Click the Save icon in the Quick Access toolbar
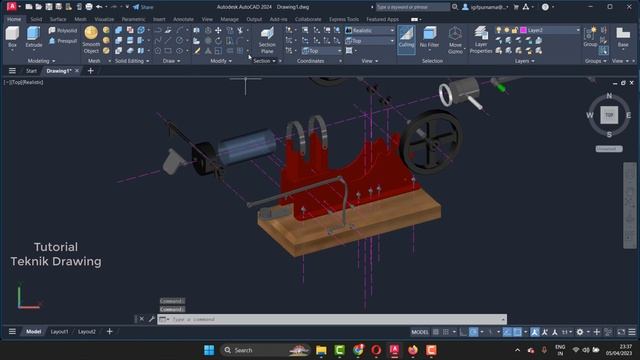The width and height of the screenshot is (640, 360). [x=49, y=7]
